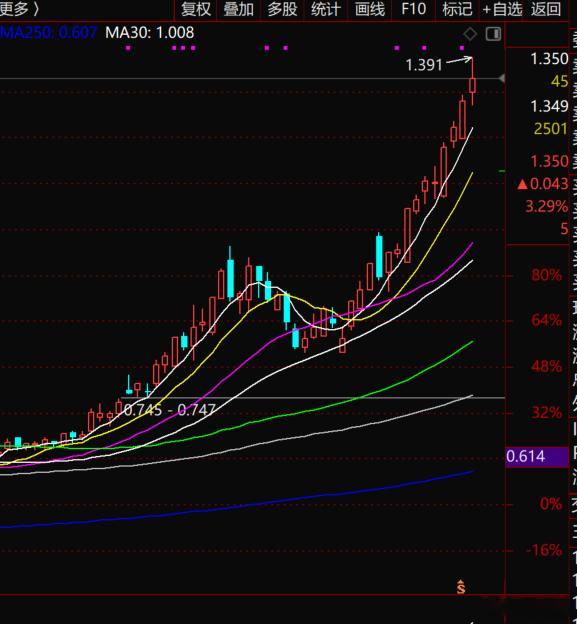577x624 pixels.
Task: Click the diamond icon beside the MA labels
Action: (470, 34)
